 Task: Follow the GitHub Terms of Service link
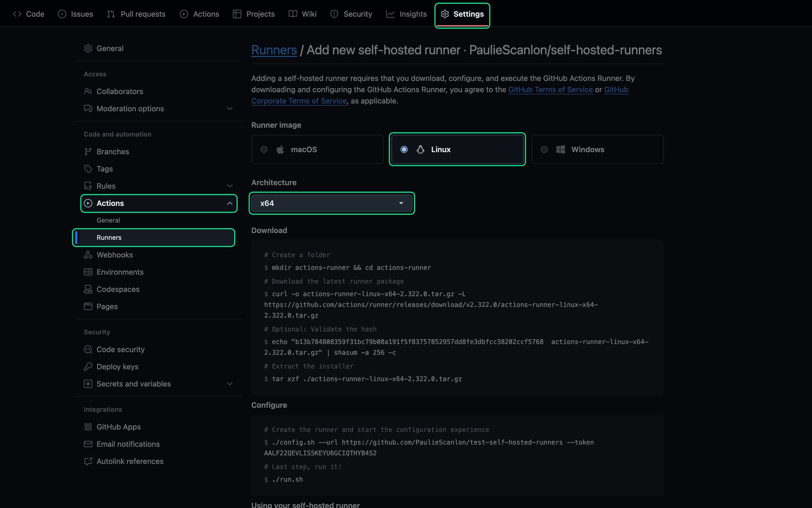click(550, 89)
